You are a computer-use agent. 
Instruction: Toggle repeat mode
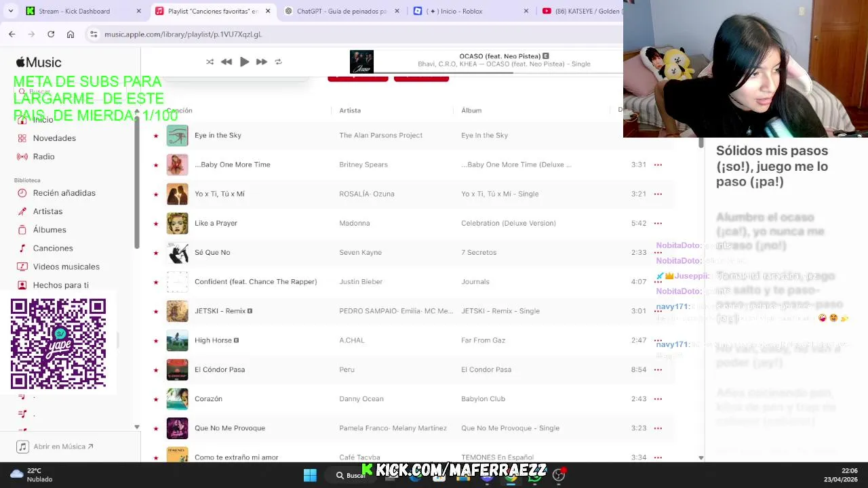(278, 62)
